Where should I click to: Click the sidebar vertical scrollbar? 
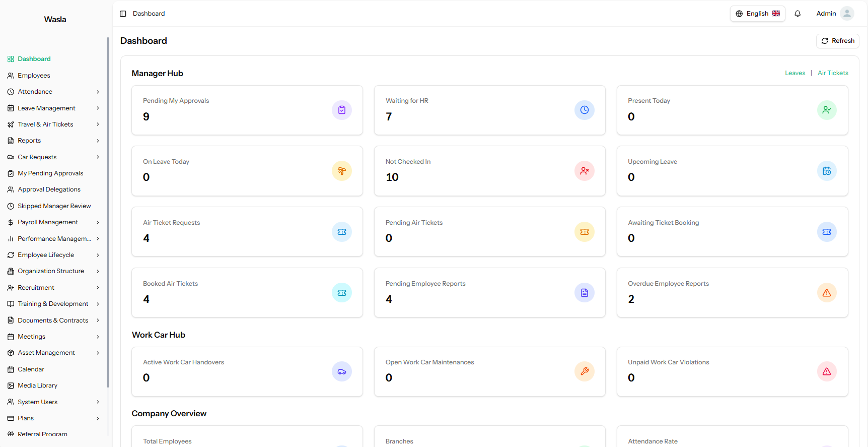click(108, 212)
